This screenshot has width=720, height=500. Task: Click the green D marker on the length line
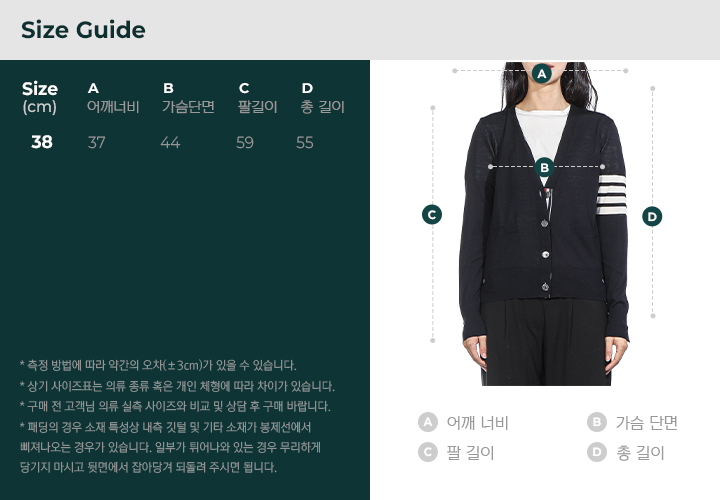pyautogui.click(x=652, y=216)
